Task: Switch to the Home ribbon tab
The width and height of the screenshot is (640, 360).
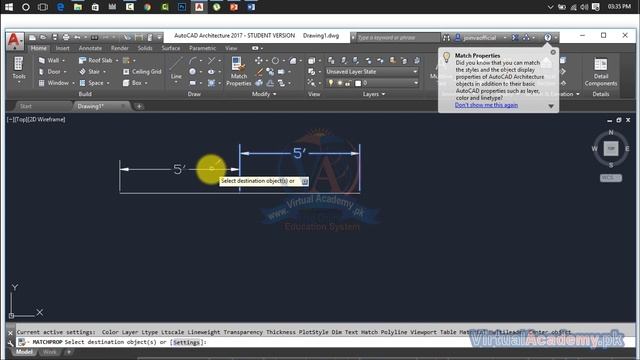Action: click(39, 48)
